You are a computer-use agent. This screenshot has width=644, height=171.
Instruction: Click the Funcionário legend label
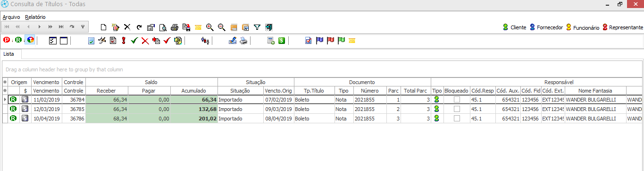click(x=586, y=27)
